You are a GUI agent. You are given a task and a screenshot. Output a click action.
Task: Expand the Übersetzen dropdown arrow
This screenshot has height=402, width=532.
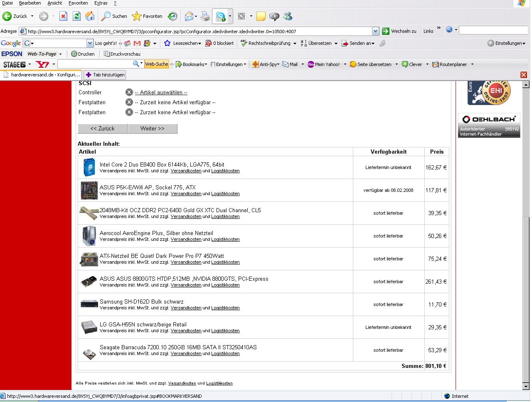click(336, 43)
